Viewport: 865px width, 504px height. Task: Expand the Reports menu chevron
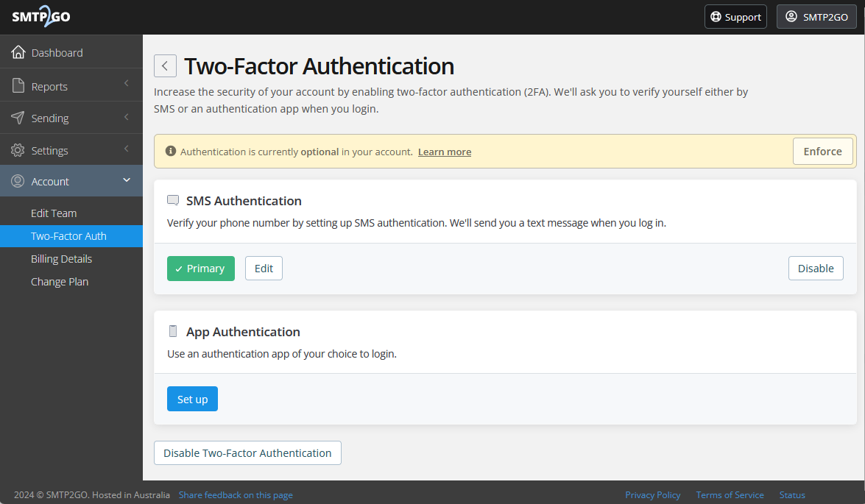point(127,85)
